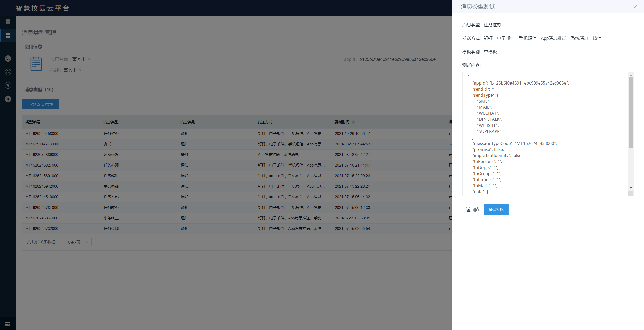Click the 提醒 category cell
The width and height of the screenshot is (644, 330).
[x=185, y=155]
